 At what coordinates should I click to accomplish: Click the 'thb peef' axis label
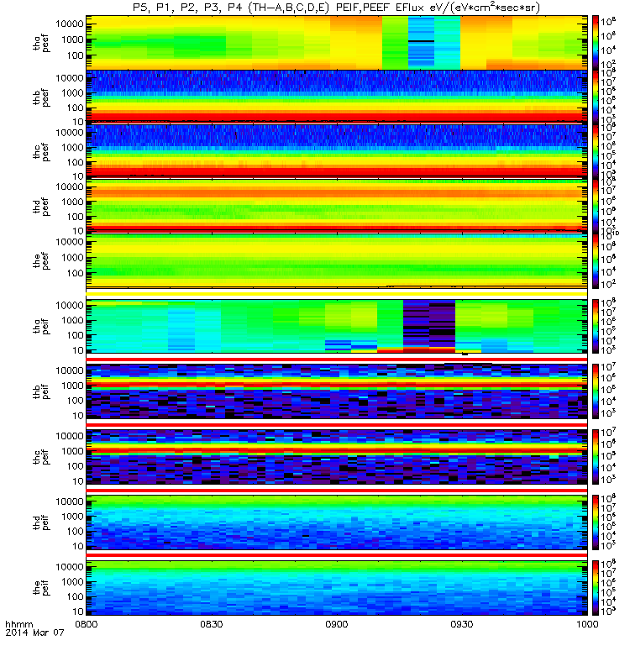(41, 97)
